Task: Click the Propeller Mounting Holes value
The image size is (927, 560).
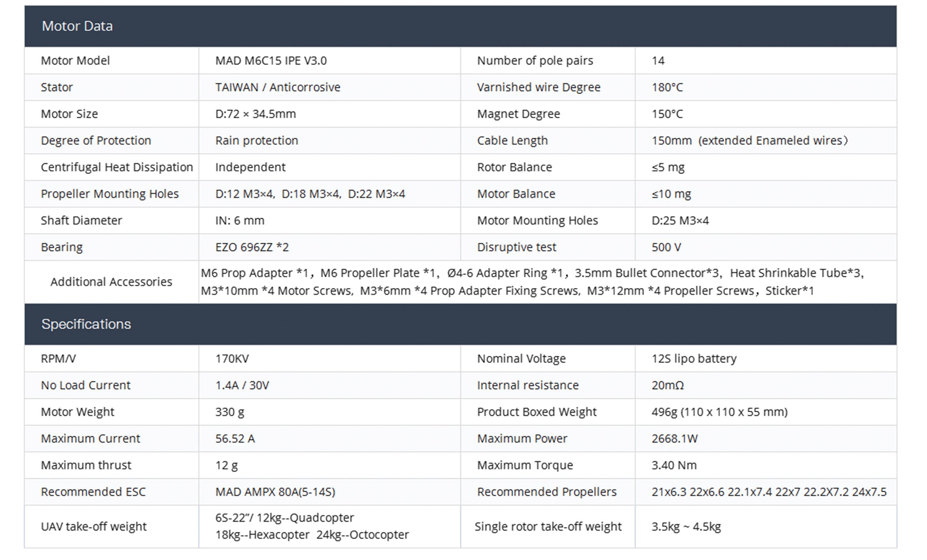Action: click(x=310, y=194)
